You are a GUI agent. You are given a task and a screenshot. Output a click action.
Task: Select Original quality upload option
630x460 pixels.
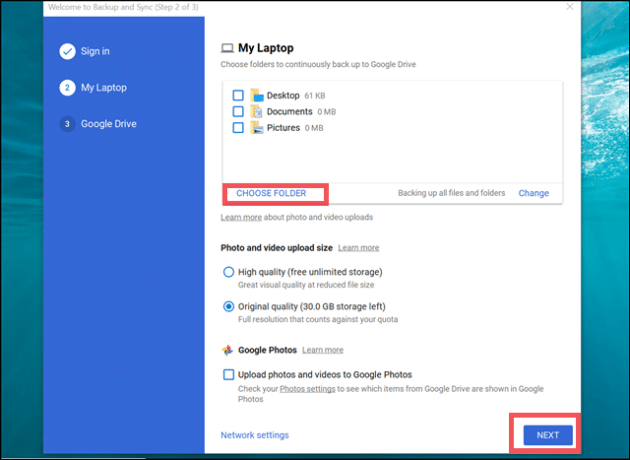228,307
